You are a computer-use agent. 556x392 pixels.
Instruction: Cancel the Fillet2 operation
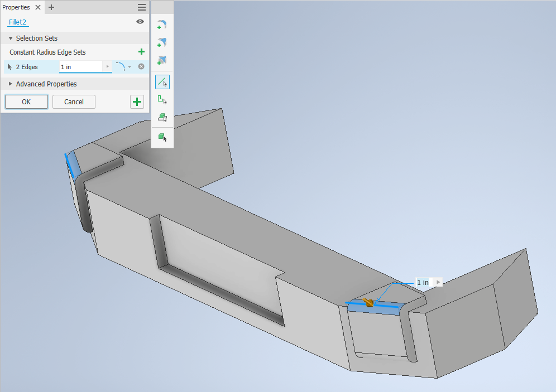(74, 102)
